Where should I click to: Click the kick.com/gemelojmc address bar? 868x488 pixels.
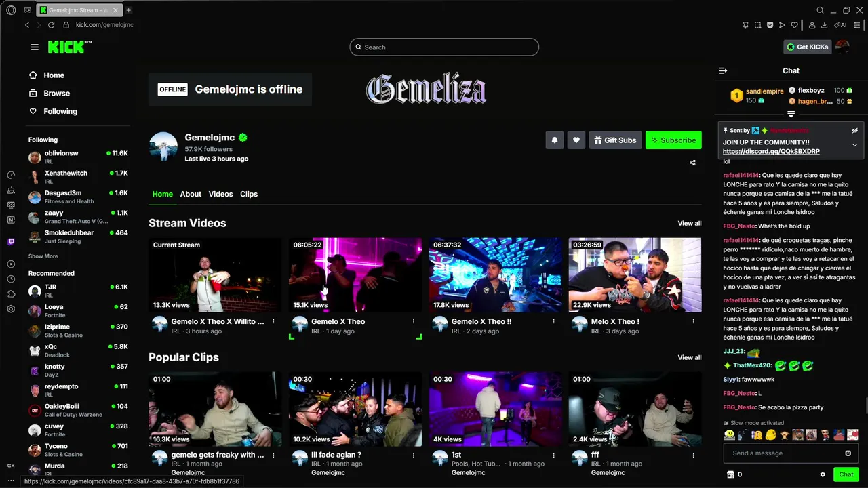click(x=104, y=25)
